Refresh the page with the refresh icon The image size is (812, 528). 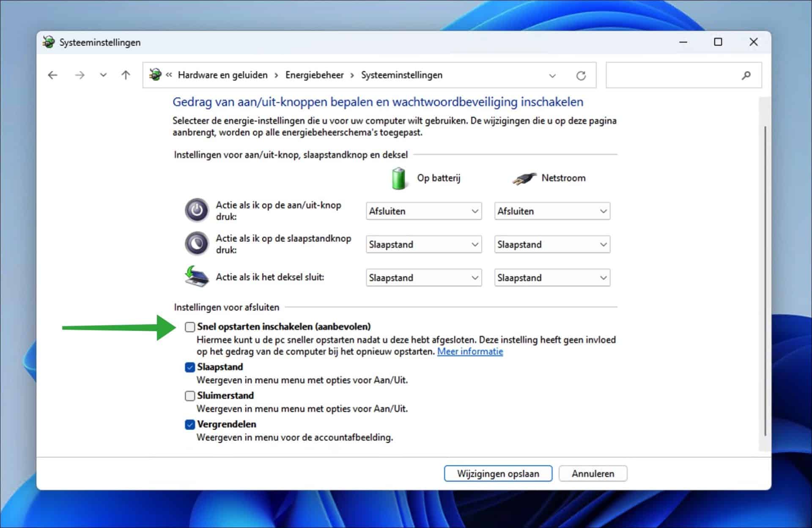[581, 75]
